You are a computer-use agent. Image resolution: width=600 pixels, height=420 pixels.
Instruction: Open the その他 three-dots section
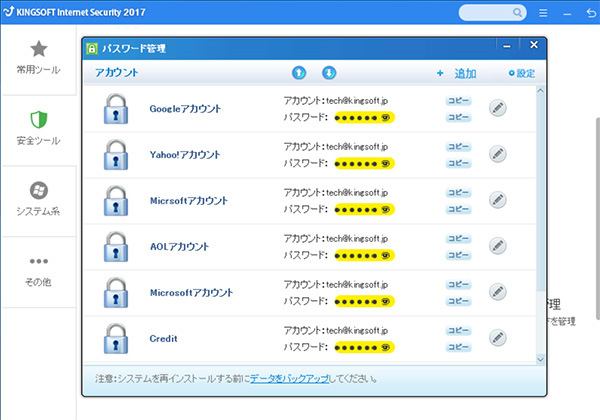pos(38,270)
